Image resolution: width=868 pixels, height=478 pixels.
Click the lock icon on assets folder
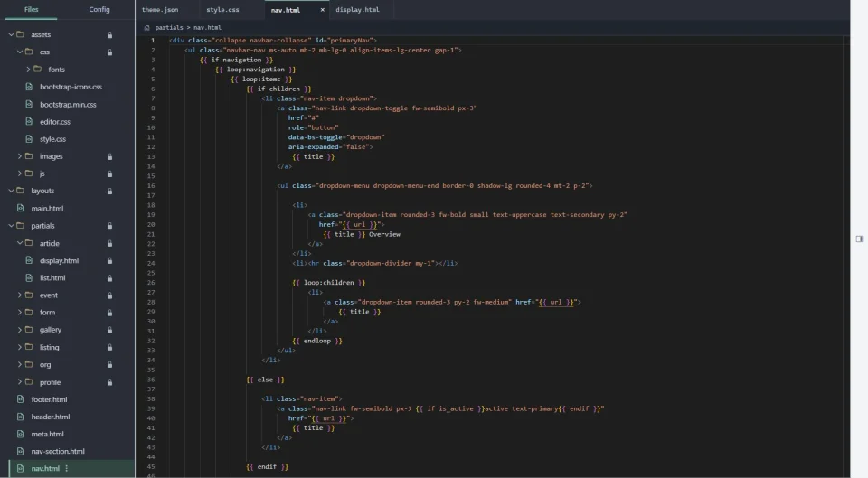[109, 35]
